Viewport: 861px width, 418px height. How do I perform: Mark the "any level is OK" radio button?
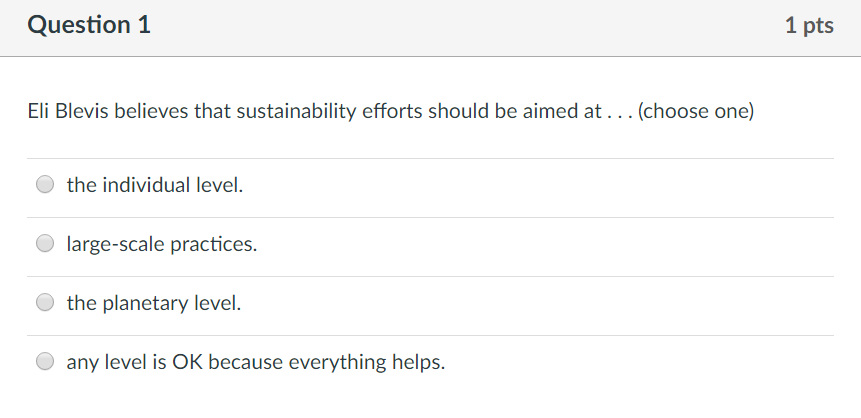pos(45,362)
